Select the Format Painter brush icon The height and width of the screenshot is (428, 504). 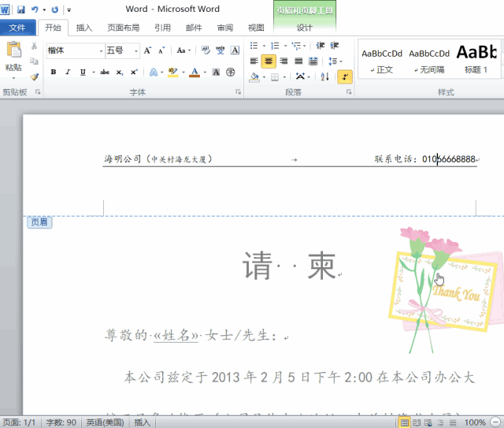[35, 77]
